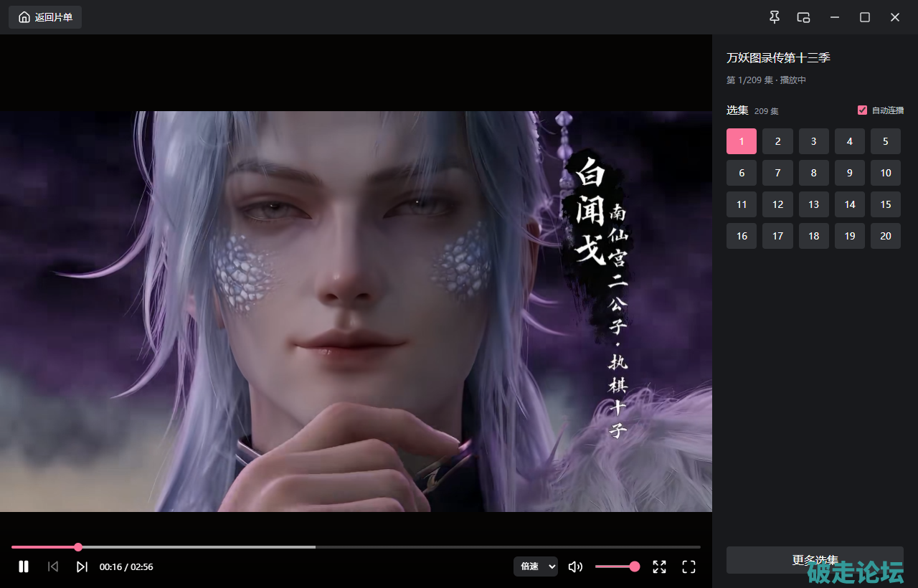Seek on the video progress bar
The width and height of the screenshot is (918, 588).
[356, 547]
